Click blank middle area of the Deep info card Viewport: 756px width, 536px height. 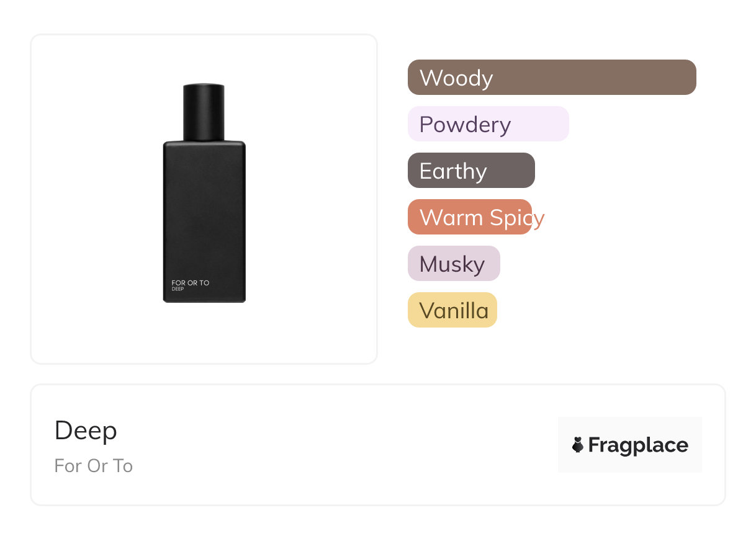pyautogui.click(x=341, y=445)
